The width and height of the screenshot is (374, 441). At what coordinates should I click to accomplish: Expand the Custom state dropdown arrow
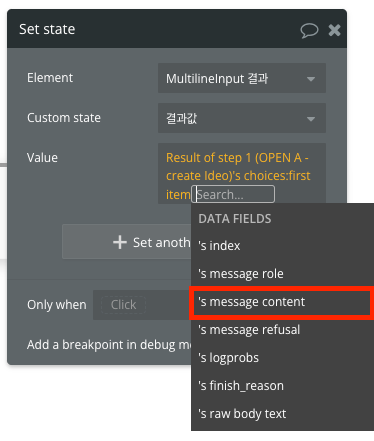point(311,119)
